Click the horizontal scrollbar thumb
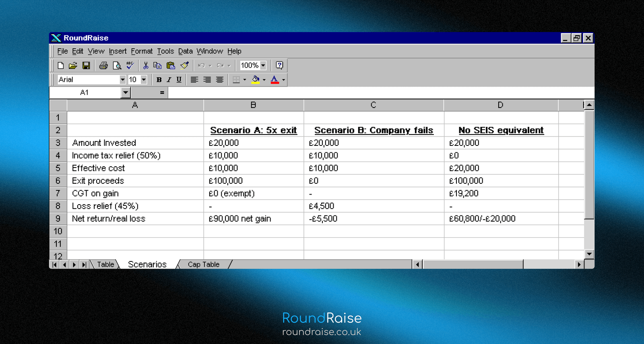 tap(473, 265)
